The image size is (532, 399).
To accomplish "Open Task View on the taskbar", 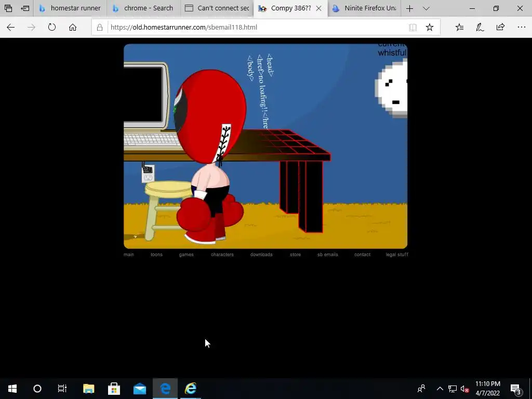I will (62, 389).
